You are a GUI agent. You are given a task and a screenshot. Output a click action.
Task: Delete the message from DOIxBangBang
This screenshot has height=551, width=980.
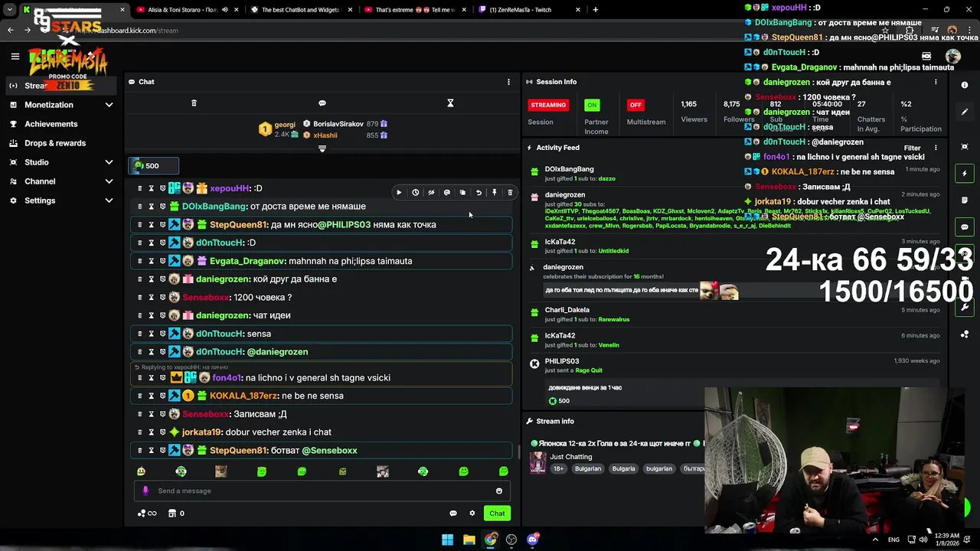[x=139, y=207]
